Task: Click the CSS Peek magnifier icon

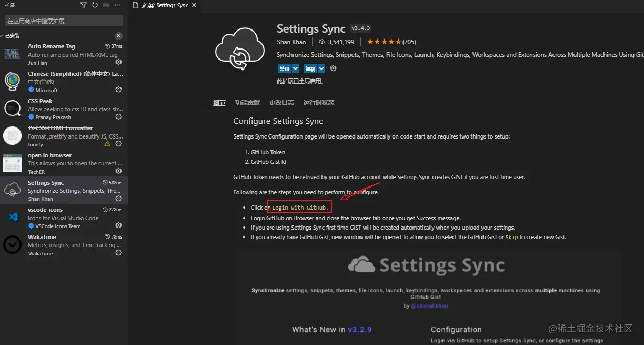Action: point(12,109)
